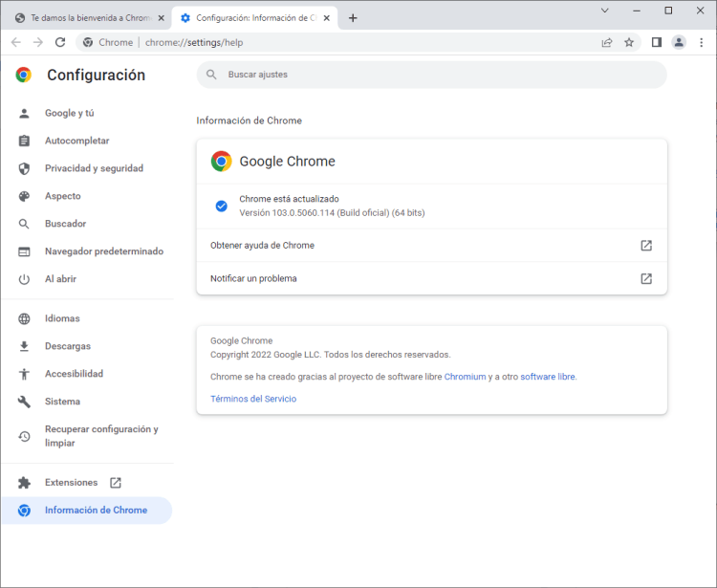This screenshot has height=588, width=717.
Task: Click the reload page icon
Action: (60, 42)
